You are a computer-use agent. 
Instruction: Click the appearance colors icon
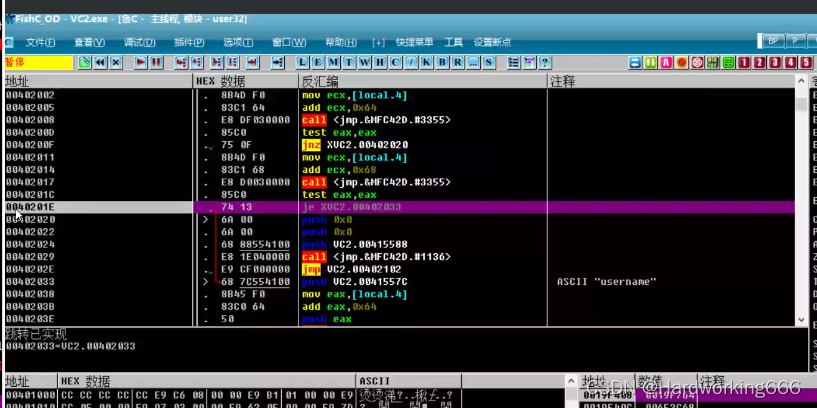(529, 63)
